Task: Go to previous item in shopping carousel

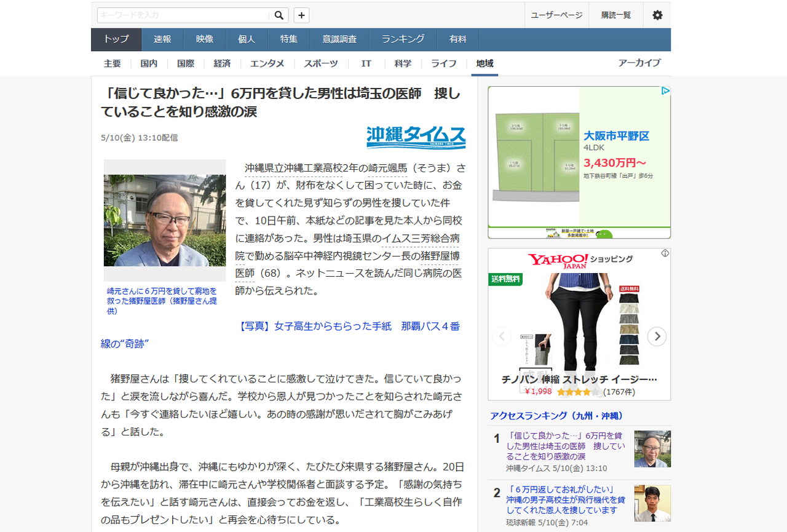Action: point(502,336)
